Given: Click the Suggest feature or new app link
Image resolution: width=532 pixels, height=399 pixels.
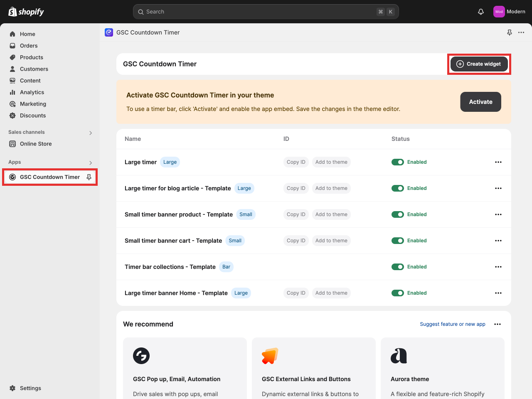Looking at the screenshot, I should (452, 324).
